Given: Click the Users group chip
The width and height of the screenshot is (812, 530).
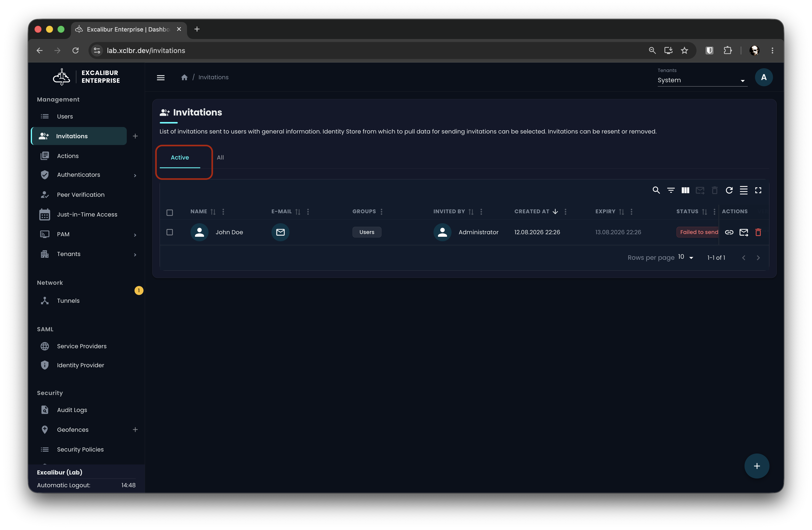Looking at the screenshot, I should pos(367,232).
